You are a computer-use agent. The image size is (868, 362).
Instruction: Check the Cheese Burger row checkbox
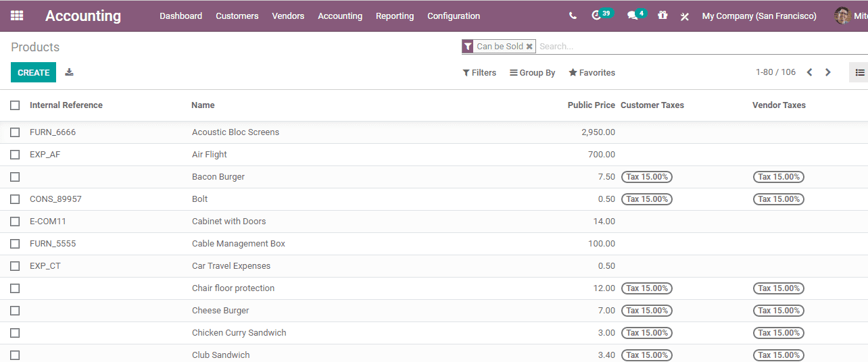[15, 311]
